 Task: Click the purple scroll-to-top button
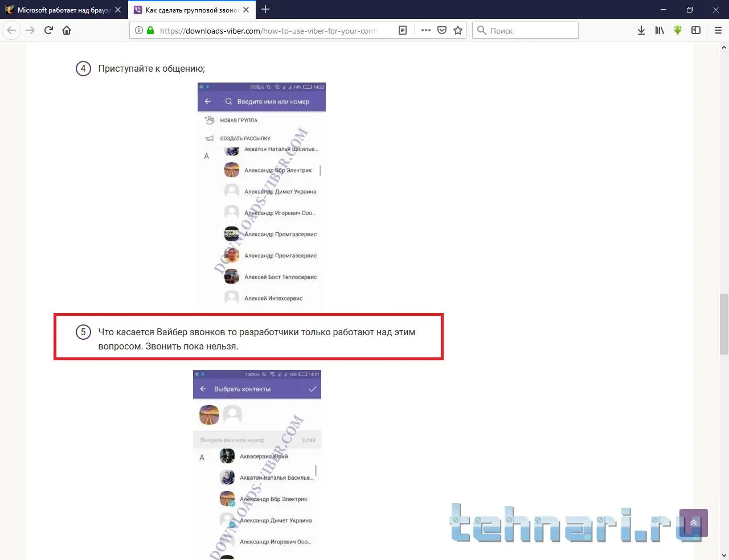click(694, 522)
